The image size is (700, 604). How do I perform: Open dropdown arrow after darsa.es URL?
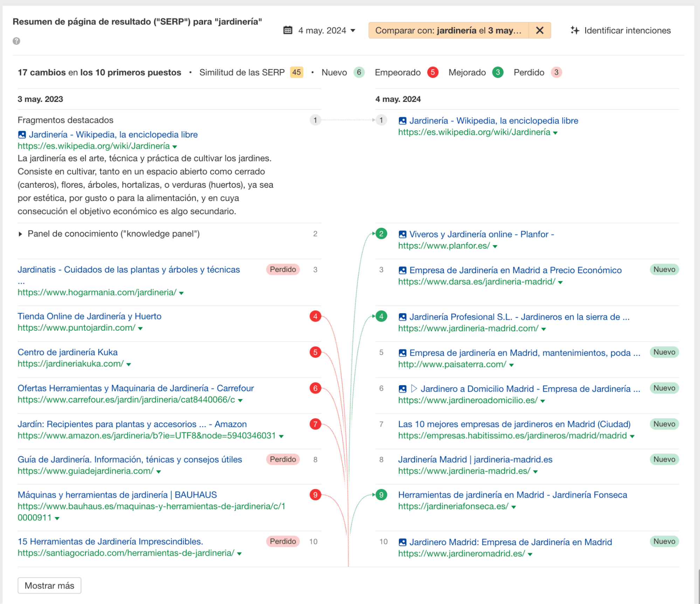(560, 283)
